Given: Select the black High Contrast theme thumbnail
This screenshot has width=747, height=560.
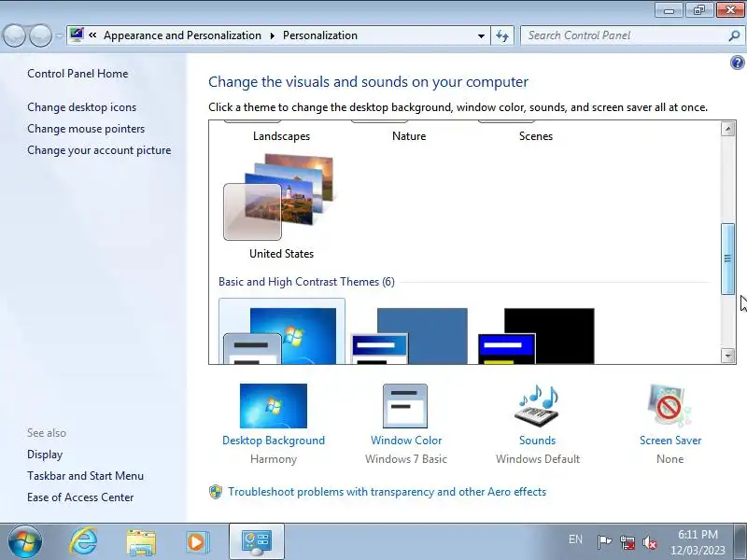Looking at the screenshot, I should coord(536,335).
